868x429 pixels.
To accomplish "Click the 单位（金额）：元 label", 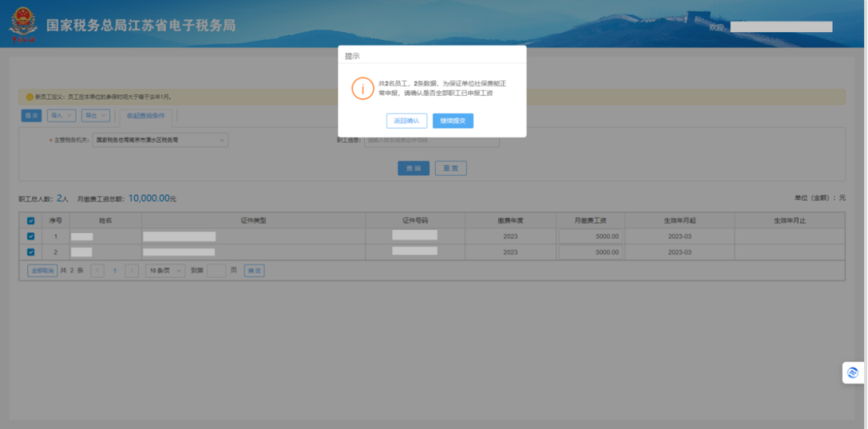I will [x=820, y=198].
